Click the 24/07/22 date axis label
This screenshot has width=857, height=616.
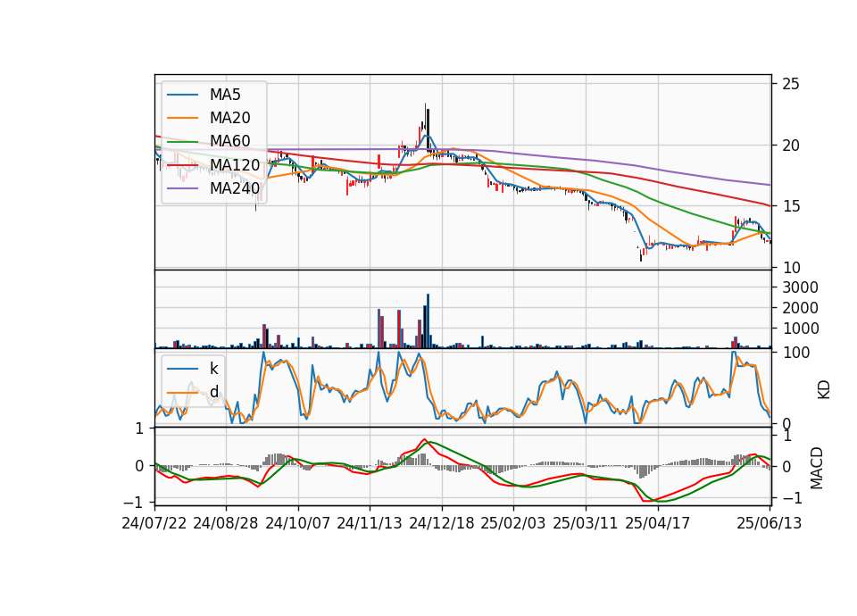154,523
